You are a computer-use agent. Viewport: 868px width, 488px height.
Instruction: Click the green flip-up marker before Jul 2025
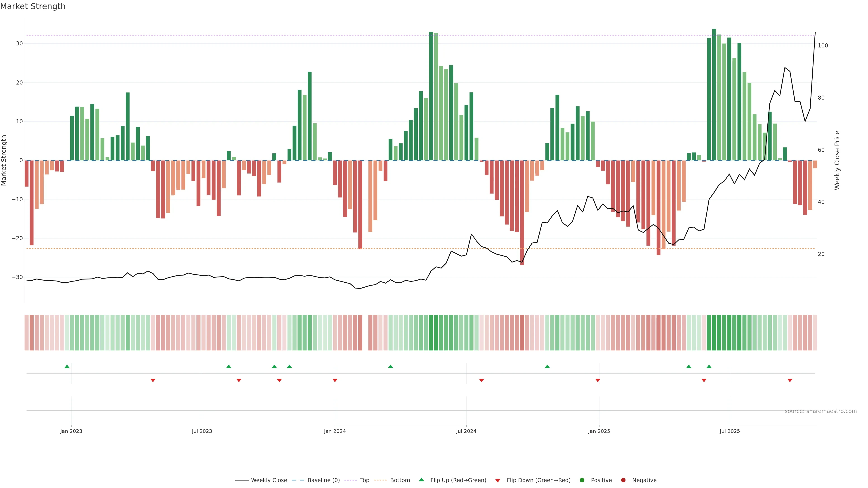point(709,366)
